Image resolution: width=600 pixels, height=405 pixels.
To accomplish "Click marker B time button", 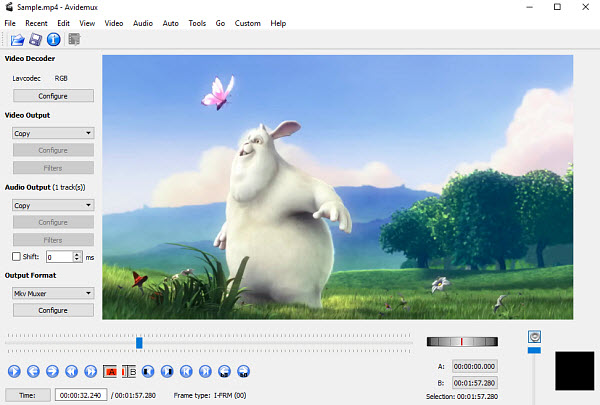I will 474,383.
